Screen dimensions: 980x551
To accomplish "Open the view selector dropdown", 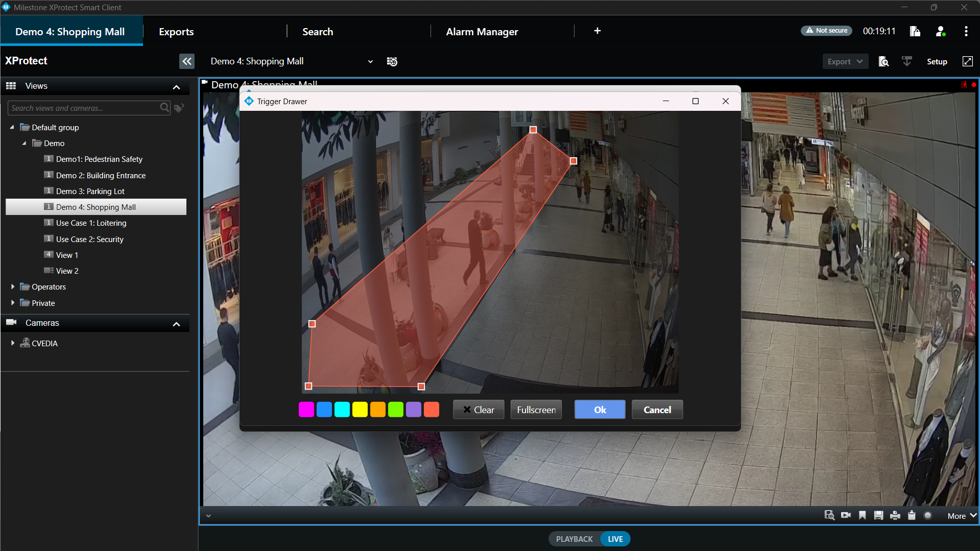I will (x=370, y=61).
